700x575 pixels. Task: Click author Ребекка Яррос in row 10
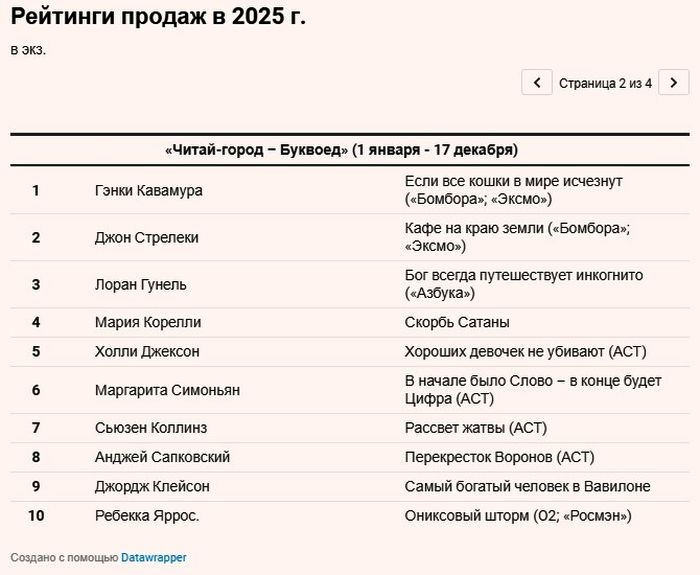point(147,516)
